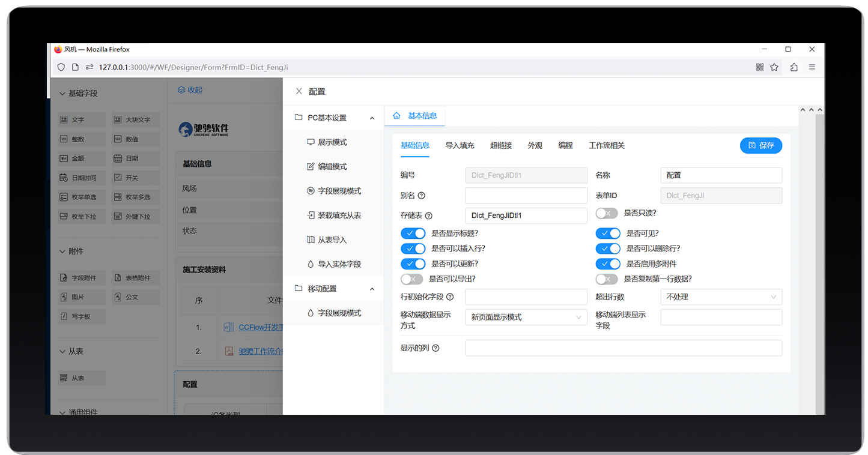Switch to the 工作流相关 tab
Viewport: 868px width, 455px height.
(607, 145)
